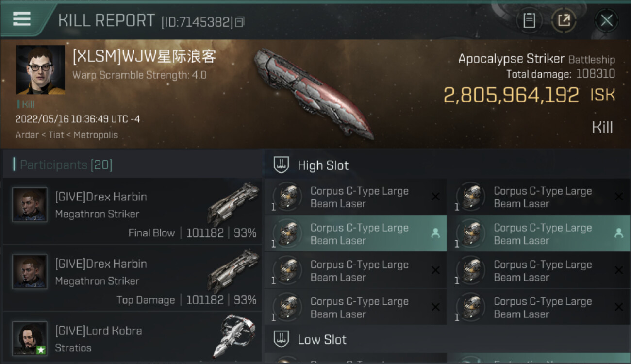This screenshot has height=364, width=631.
Task: Click Megathron Striker icon beside Final Blow
Action: pos(234,204)
